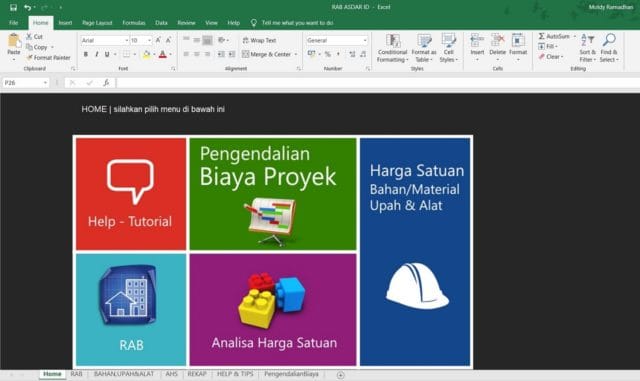This screenshot has height=381, width=640.
Task: Toggle Wrap Text
Action: (x=260, y=40)
